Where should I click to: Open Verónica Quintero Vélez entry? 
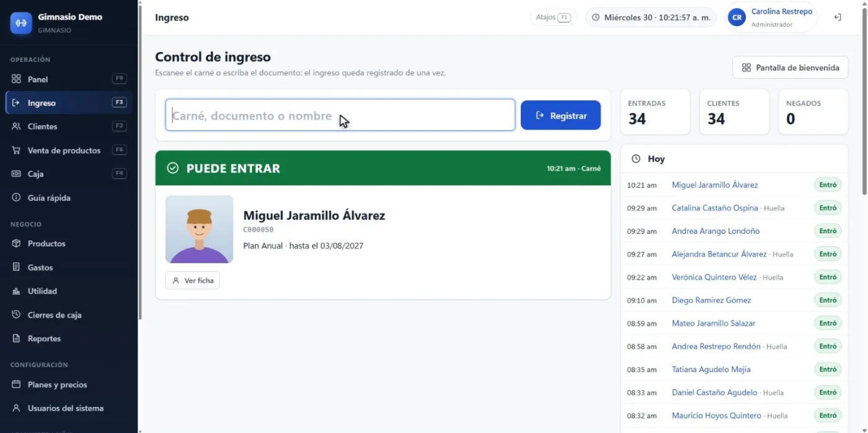coord(714,277)
